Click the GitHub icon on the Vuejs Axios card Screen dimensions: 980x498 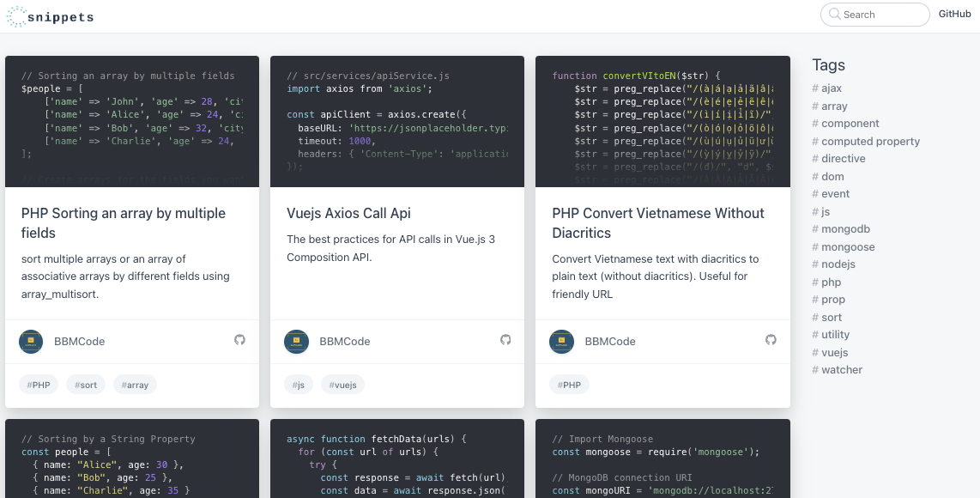(505, 340)
